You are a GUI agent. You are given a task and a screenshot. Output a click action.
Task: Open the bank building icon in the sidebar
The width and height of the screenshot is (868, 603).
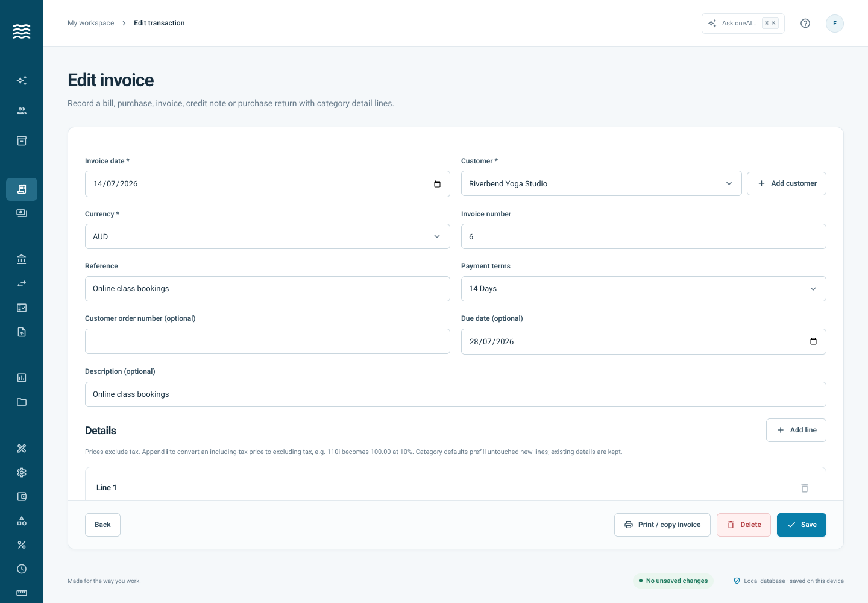coord(22,259)
